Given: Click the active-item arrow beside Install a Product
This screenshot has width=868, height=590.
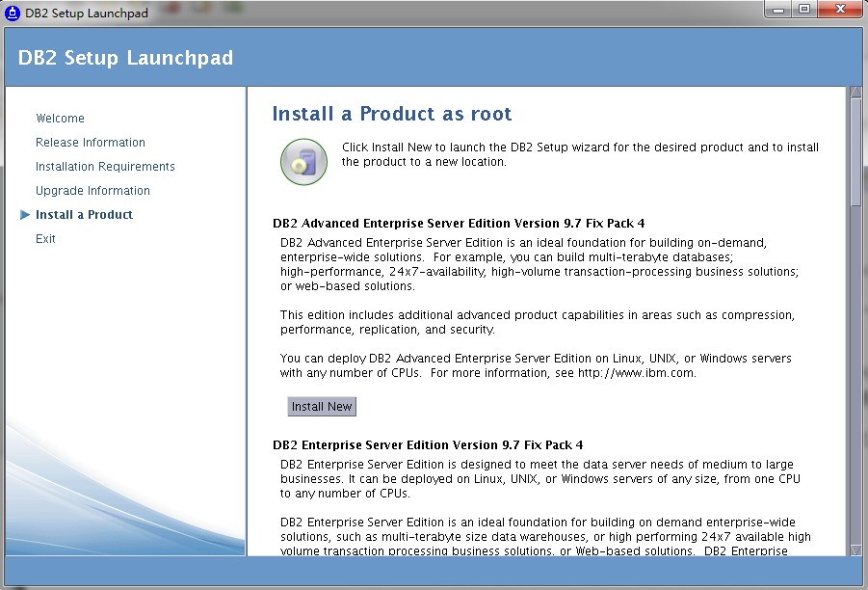Looking at the screenshot, I should pos(25,215).
